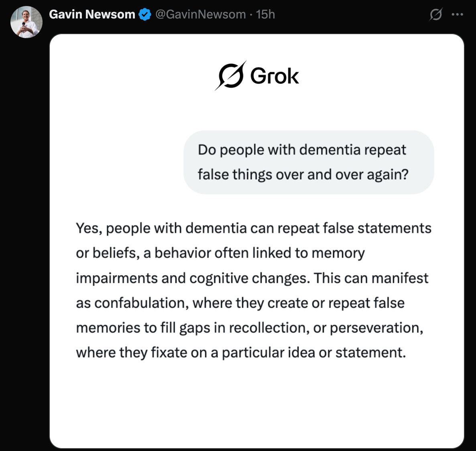476x451 pixels.
Task: Expand the post via the more options control
Action: pyautogui.click(x=457, y=14)
